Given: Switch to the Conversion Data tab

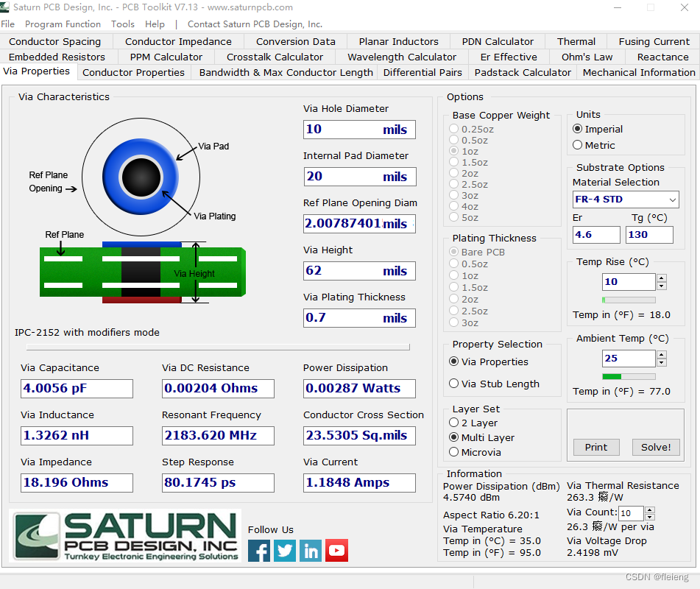Looking at the screenshot, I should [296, 41].
